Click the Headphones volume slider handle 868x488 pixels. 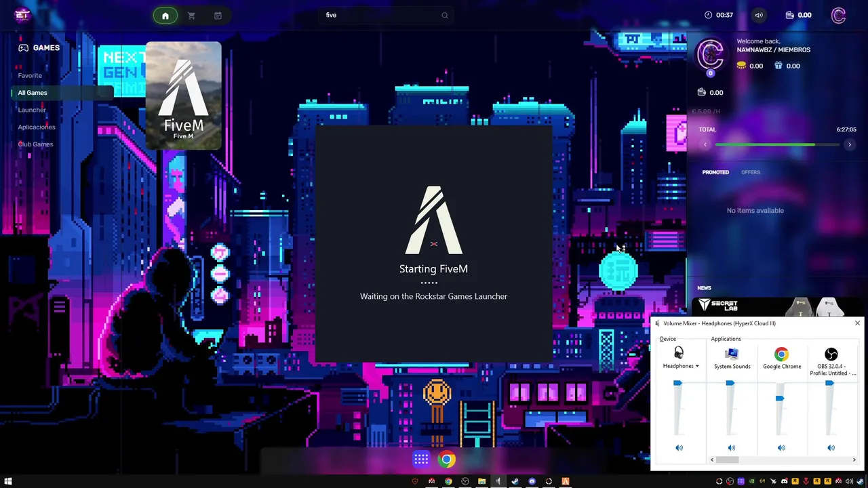click(x=677, y=384)
